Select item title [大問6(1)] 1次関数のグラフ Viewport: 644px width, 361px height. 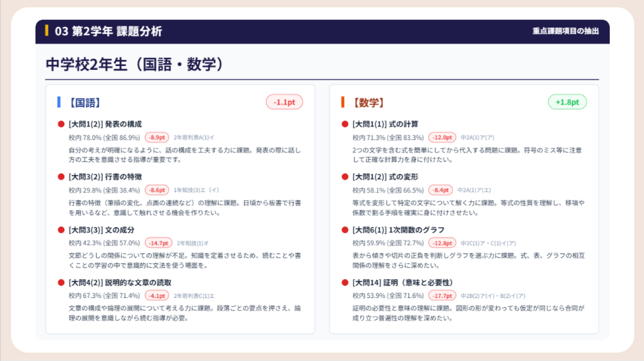pyautogui.click(x=398, y=230)
